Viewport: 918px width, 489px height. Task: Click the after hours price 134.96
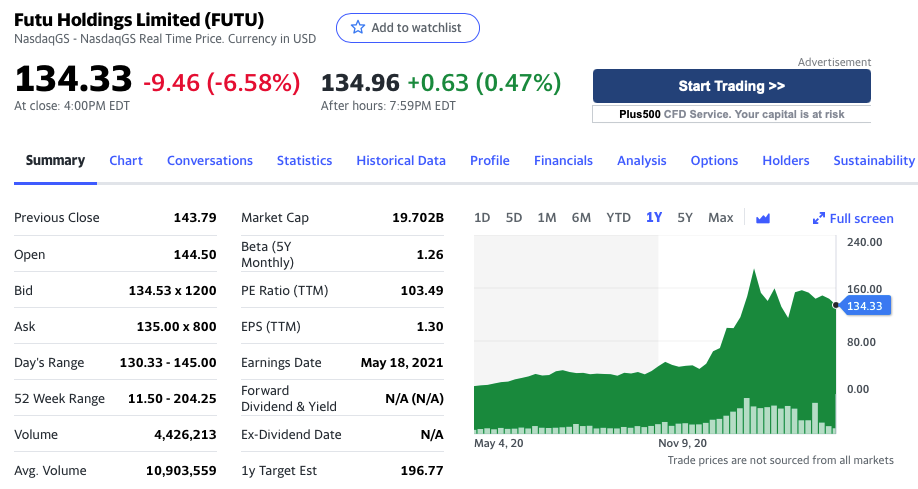pyautogui.click(x=360, y=83)
